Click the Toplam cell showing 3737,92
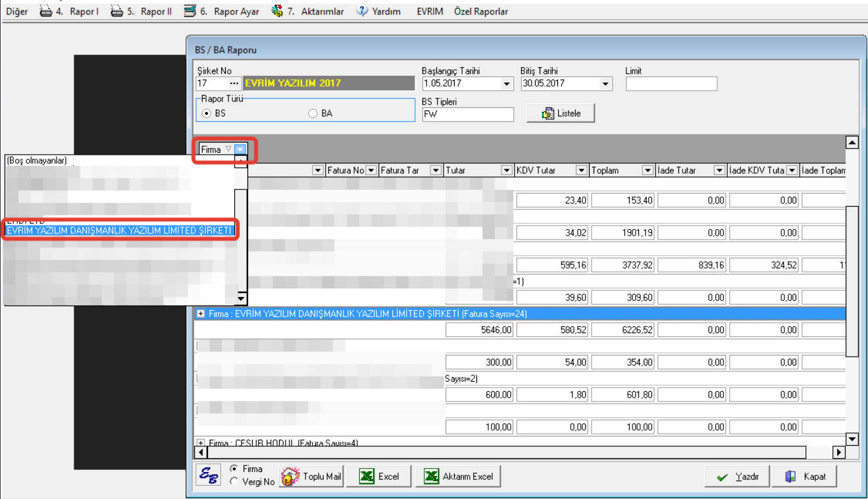 click(623, 265)
